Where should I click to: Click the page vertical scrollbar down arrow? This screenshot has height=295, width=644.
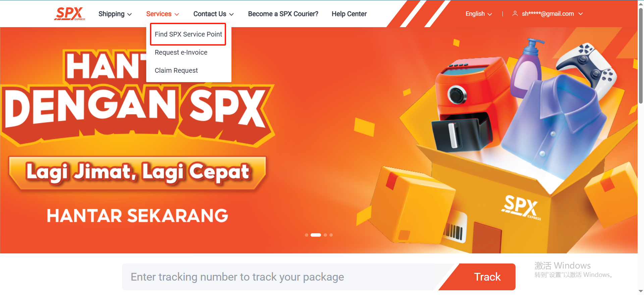[641, 291]
